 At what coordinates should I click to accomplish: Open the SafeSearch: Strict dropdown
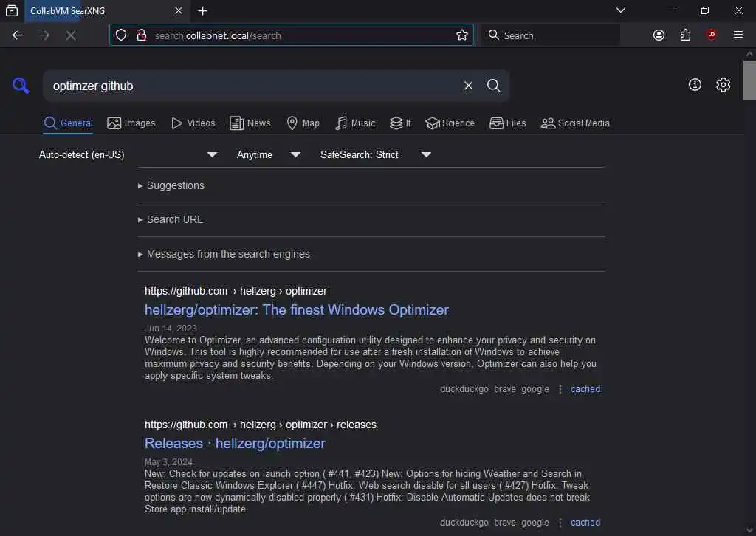pos(375,155)
